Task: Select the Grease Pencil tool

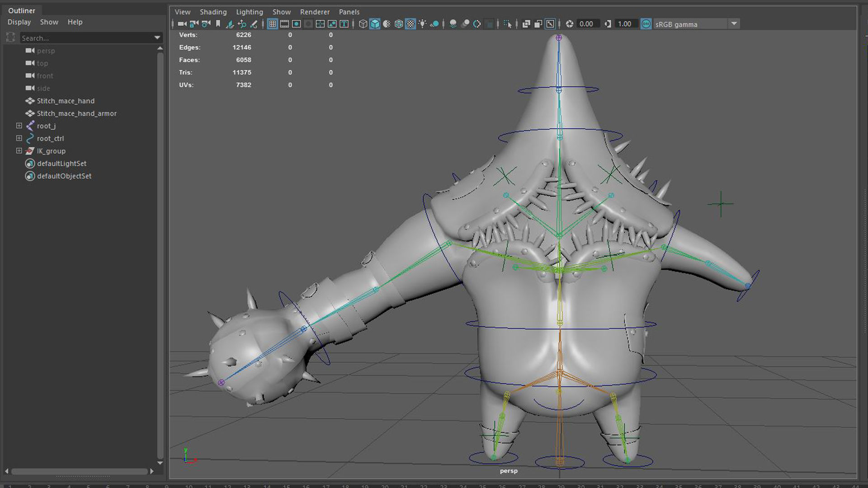Action: (253, 23)
